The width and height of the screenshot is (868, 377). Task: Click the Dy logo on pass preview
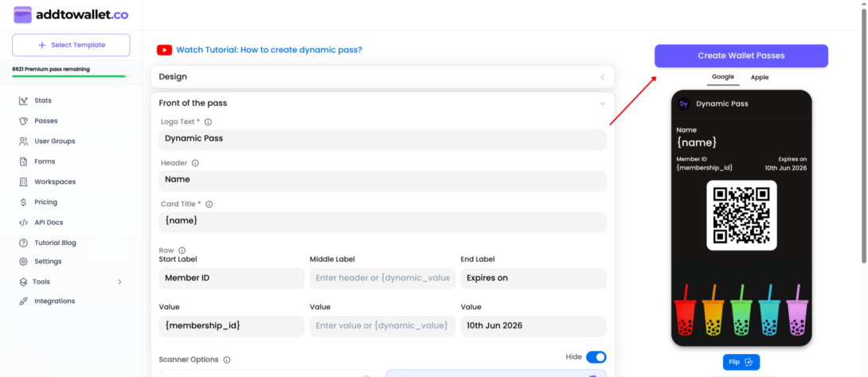point(684,104)
